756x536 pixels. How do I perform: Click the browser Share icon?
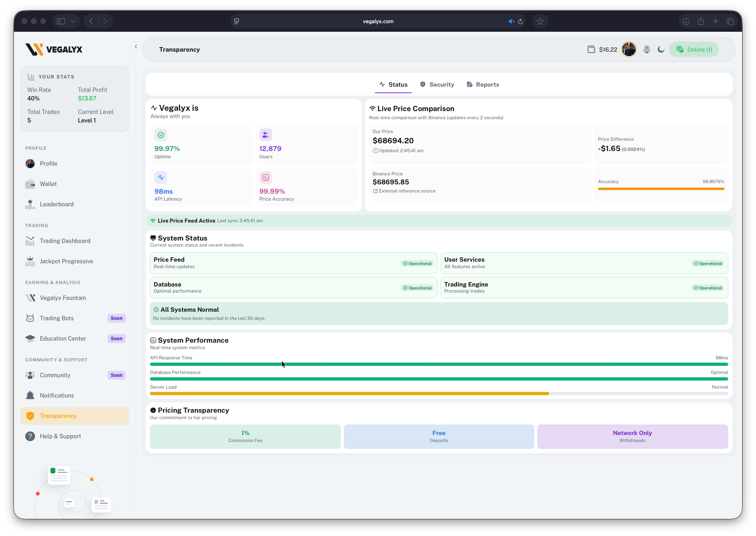pos(701,22)
